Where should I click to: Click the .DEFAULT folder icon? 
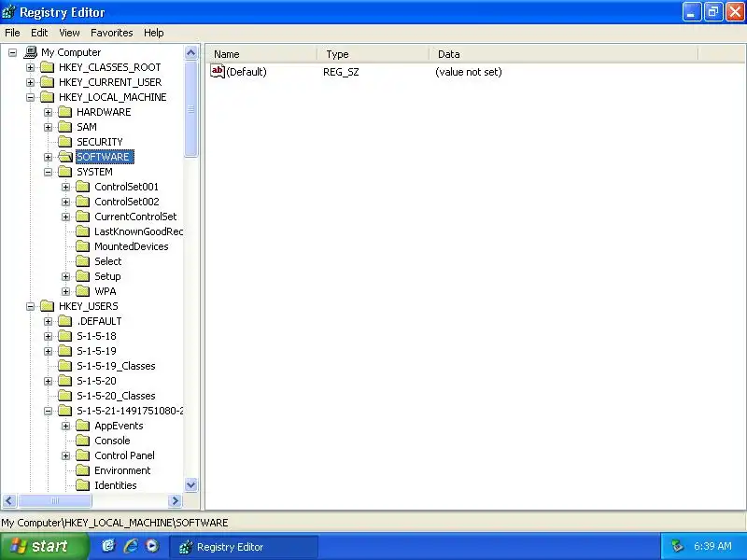pyautogui.click(x=64, y=321)
